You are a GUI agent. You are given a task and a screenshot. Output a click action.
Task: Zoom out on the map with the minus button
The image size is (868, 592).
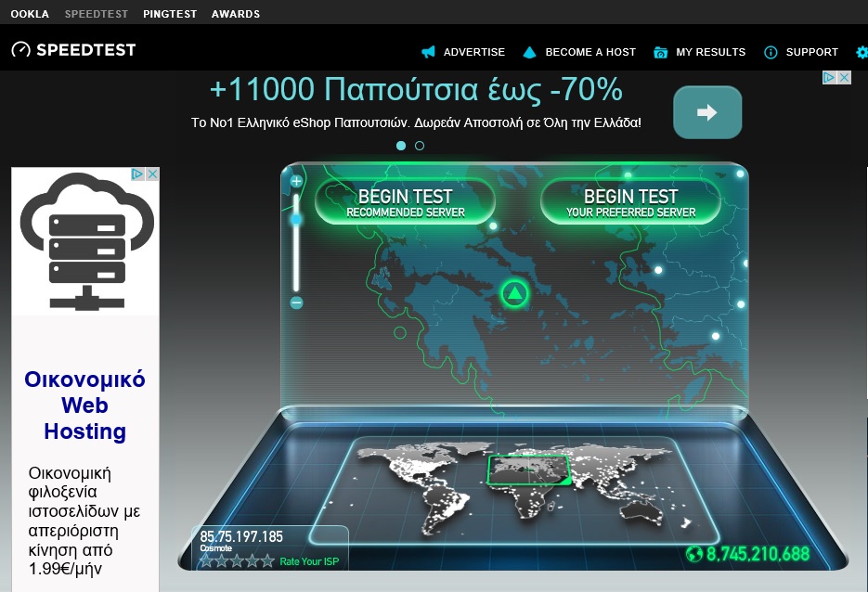click(295, 302)
